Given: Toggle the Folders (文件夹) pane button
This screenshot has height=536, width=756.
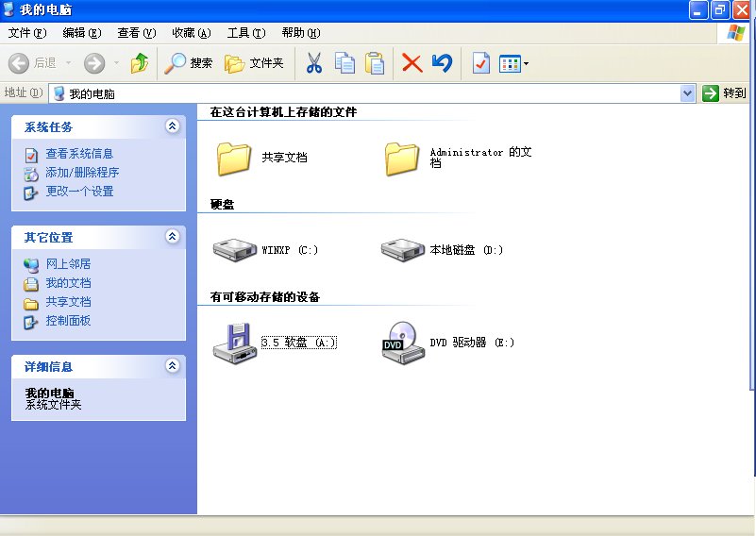Looking at the screenshot, I should pyautogui.click(x=254, y=63).
